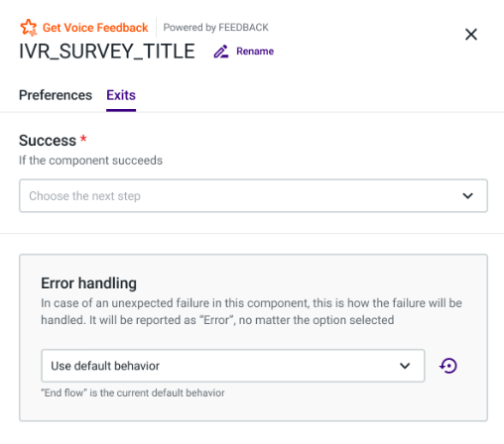The height and width of the screenshot is (444, 504).
Task: Click the Powered by FEEDBACK text
Action: click(216, 28)
